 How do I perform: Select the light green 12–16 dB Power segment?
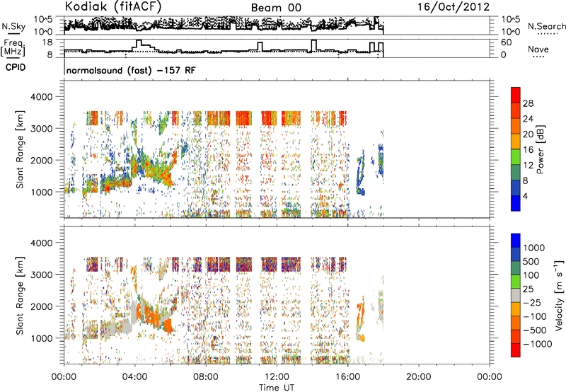pos(516,156)
